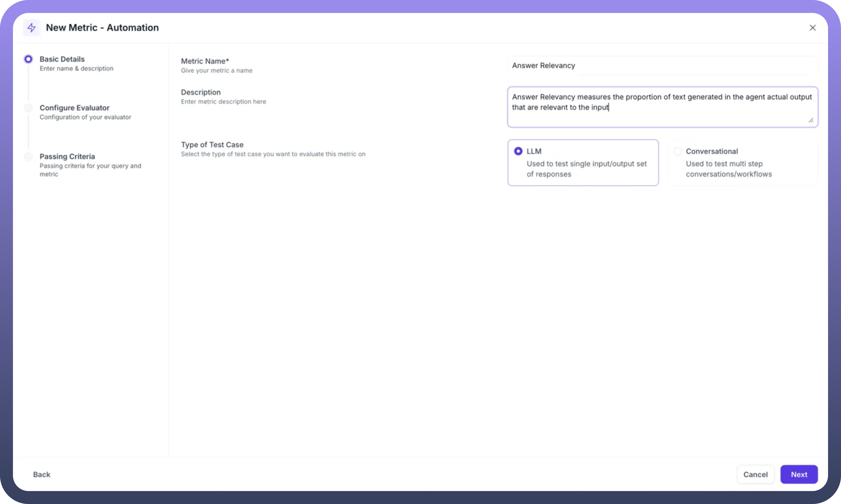Click the Type of Test Case label
The image size is (841, 504).
212,145
